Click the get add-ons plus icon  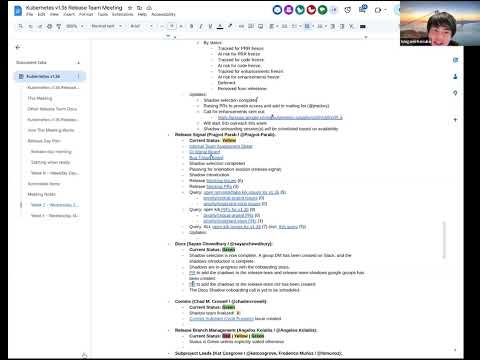point(455,120)
